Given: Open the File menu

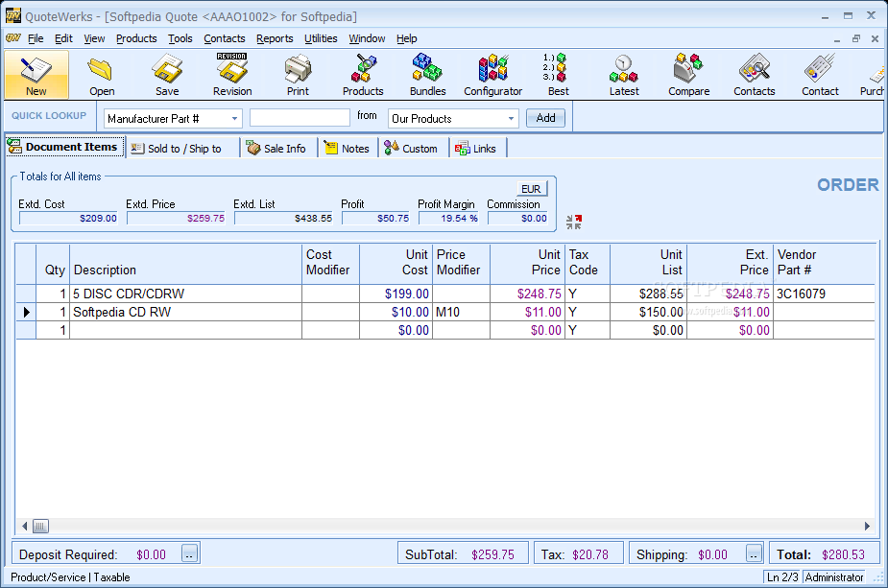Looking at the screenshot, I should (x=36, y=38).
